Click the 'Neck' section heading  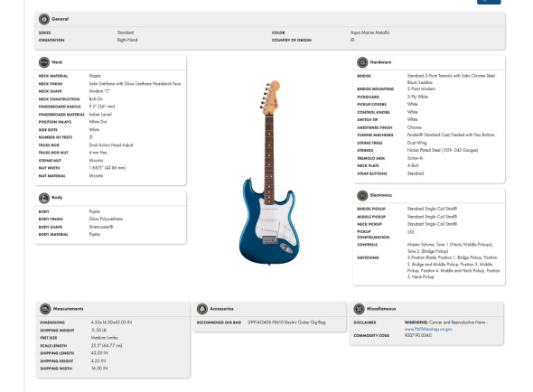tap(57, 62)
